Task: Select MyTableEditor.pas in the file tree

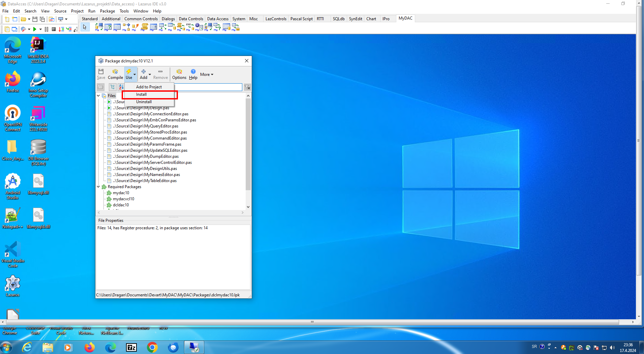Action: (145, 181)
